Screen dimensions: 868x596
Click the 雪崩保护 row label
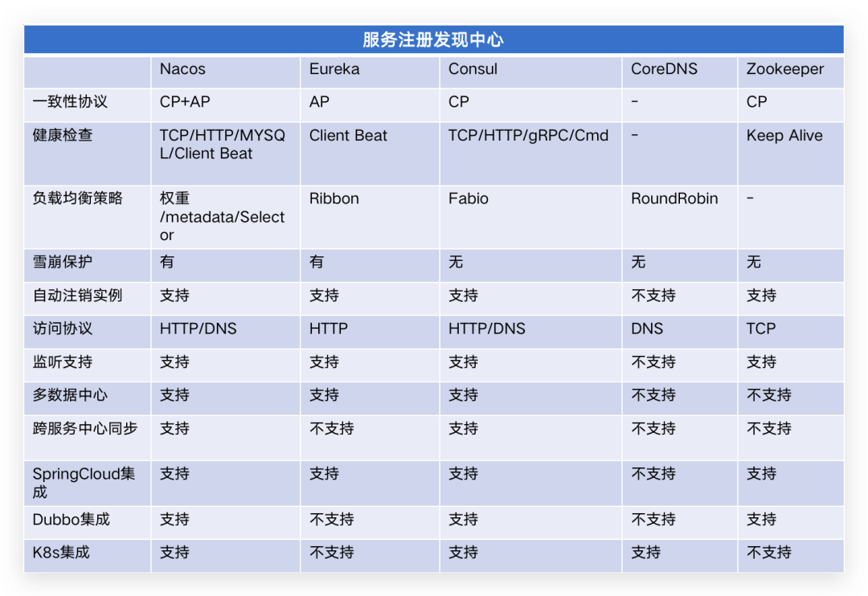[63, 262]
